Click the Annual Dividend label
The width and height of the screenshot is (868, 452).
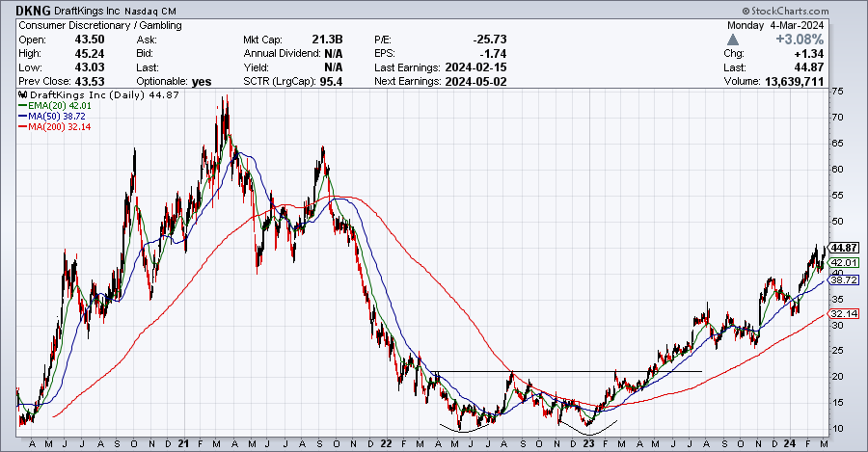(x=283, y=54)
